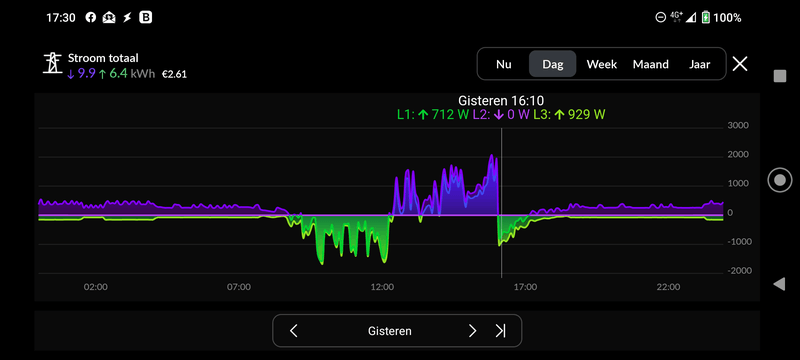Tap the do-not-disturb status icon
Viewport: 800px width, 360px height.
661,18
